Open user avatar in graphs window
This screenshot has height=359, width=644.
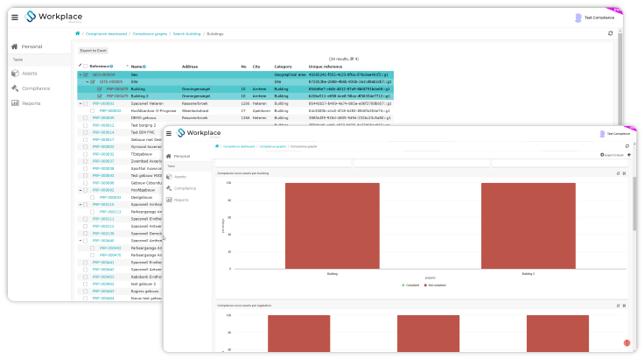click(602, 134)
